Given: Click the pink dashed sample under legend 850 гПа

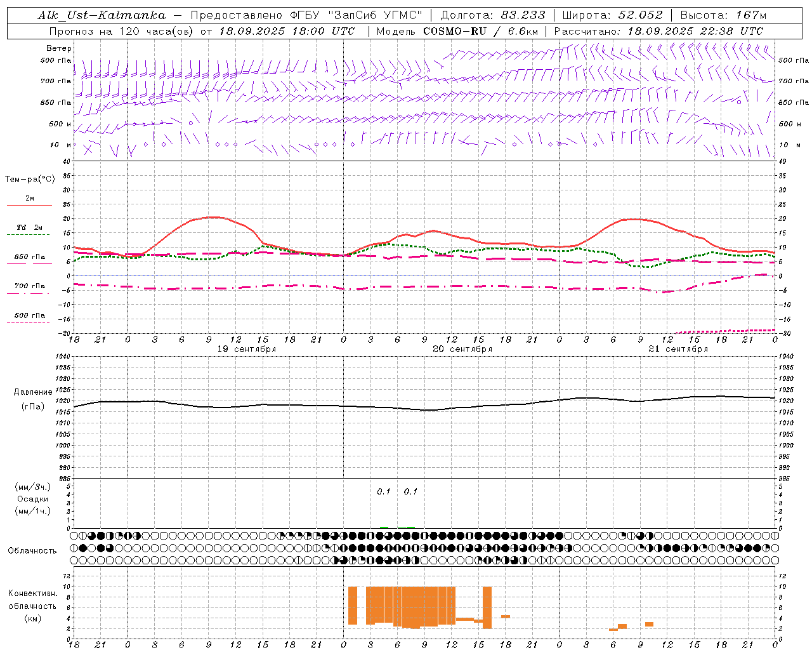Looking at the screenshot, I should [x=29, y=264].
